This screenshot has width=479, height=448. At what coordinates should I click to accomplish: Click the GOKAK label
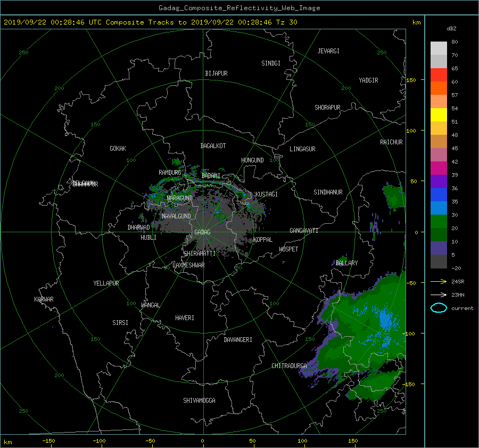pyautogui.click(x=118, y=149)
